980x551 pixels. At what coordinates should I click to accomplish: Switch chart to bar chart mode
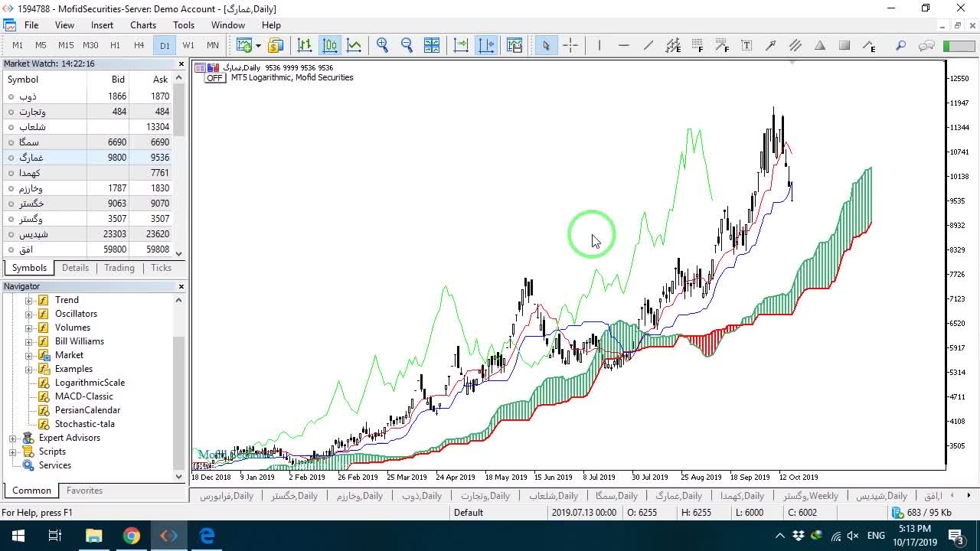click(x=305, y=46)
